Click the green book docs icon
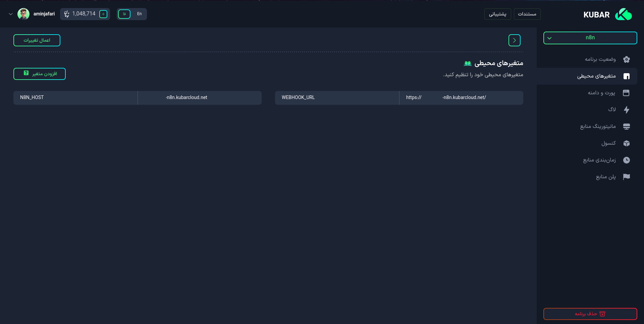The image size is (644, 324). [468, 63]
